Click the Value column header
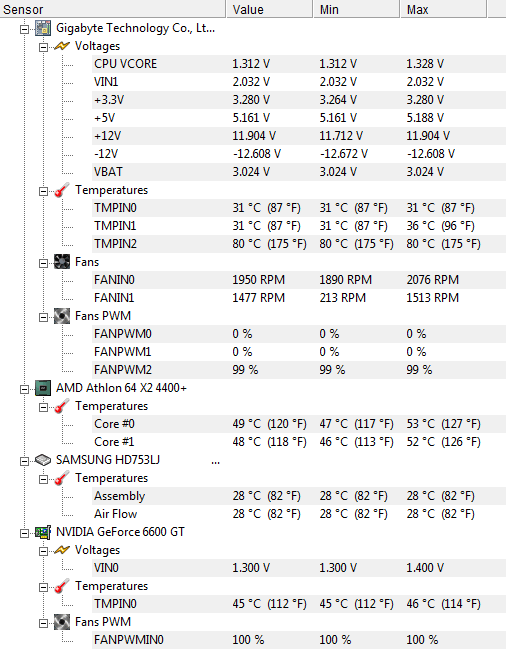Viewport: 506px width, 663px height. click(270, 9)
